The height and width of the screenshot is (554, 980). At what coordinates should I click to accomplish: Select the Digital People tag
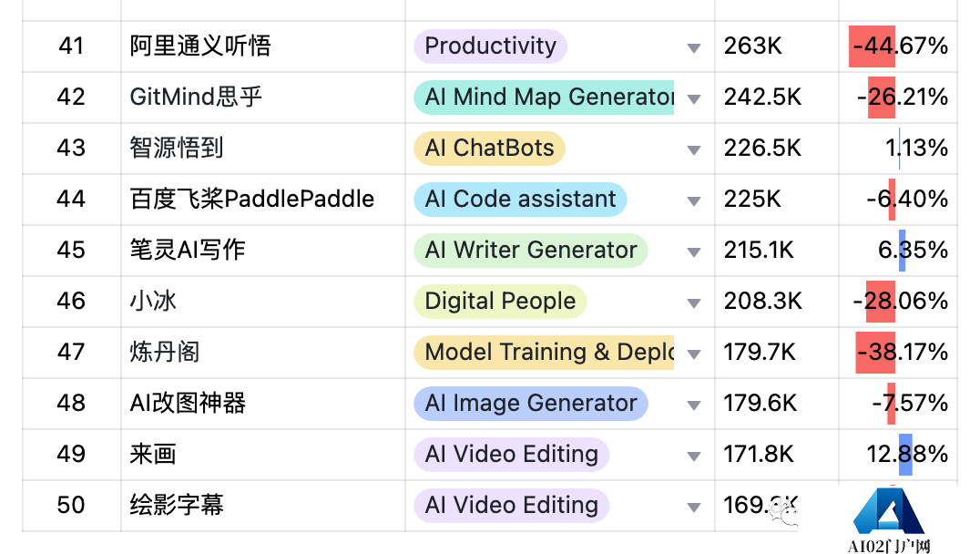pyautogui.click(x=500, y=302)
